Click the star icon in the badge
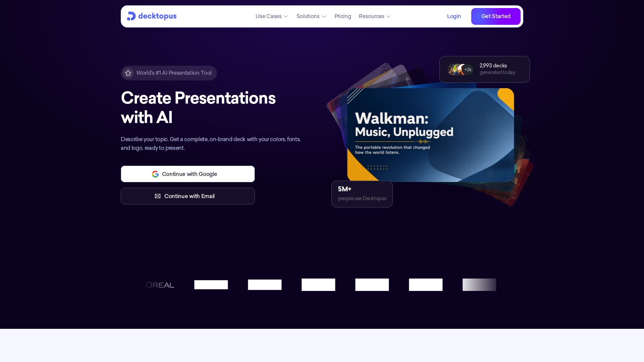This screenshot has height=362, width=644. tap(128, 73)
